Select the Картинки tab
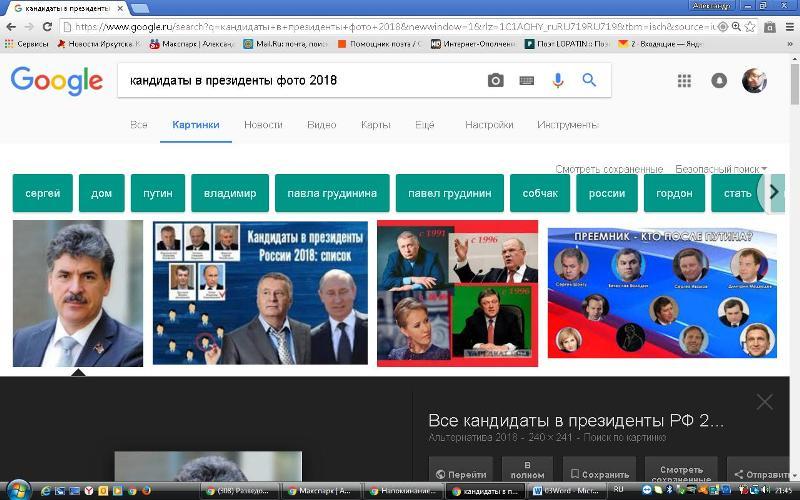 tap(196, 125)
